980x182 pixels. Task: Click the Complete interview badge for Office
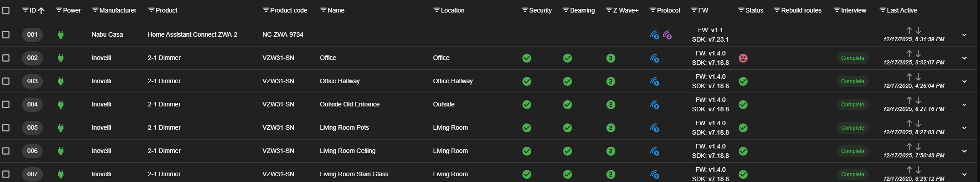pos(852,58)
